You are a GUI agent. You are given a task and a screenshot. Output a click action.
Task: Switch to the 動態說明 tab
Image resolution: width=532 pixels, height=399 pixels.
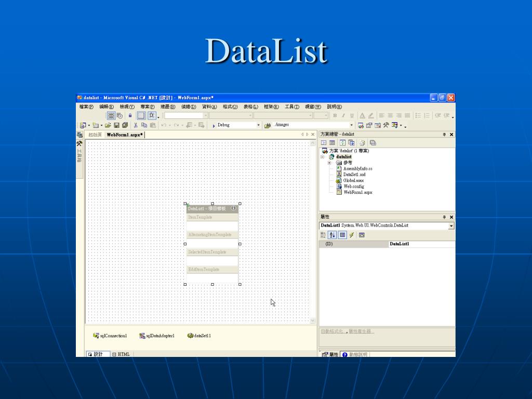(x=355, y=354)
